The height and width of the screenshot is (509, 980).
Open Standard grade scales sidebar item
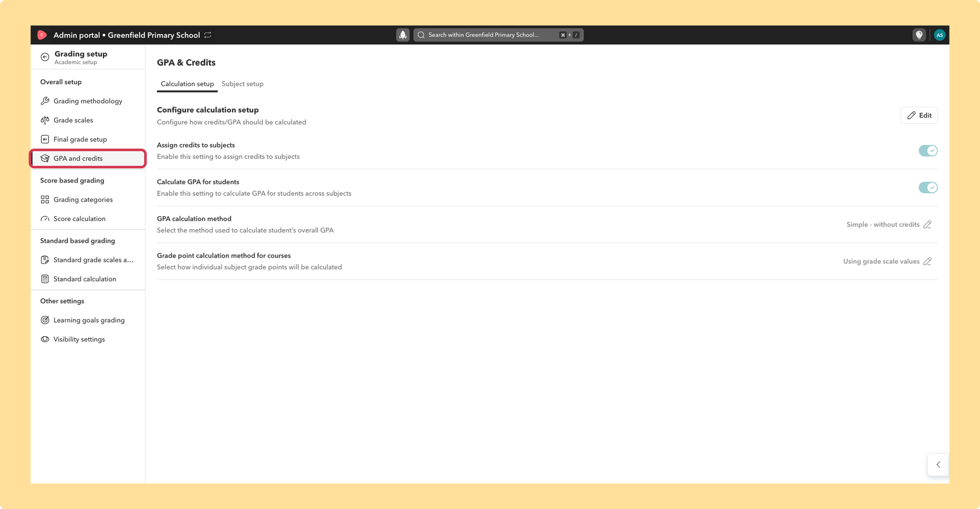88,260
